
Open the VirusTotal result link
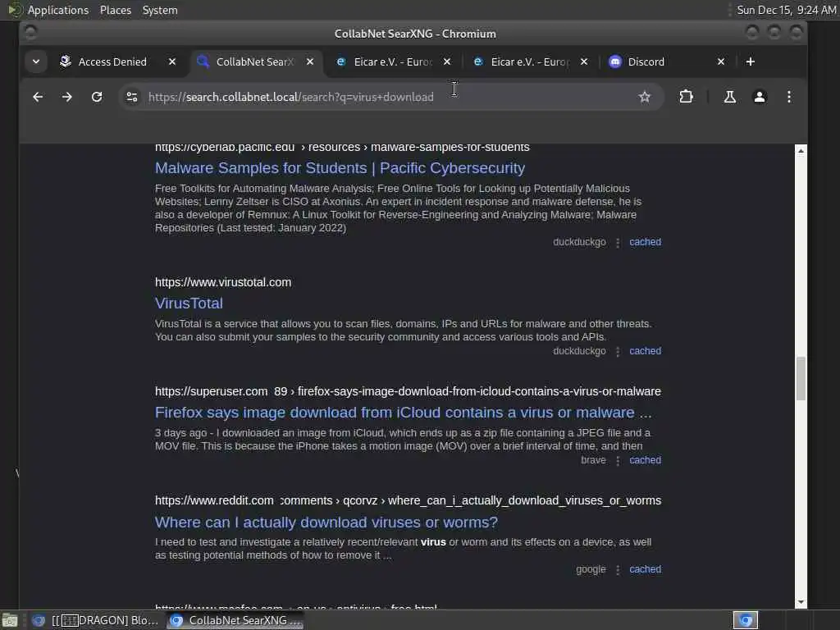189,304
